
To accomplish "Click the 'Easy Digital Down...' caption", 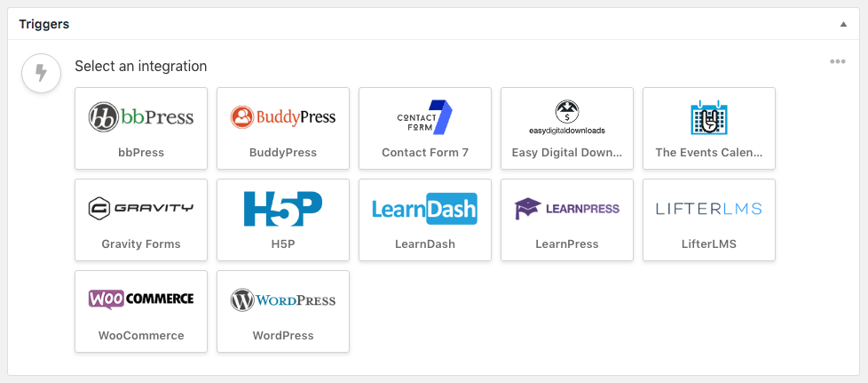I will [x=567, y=153].
